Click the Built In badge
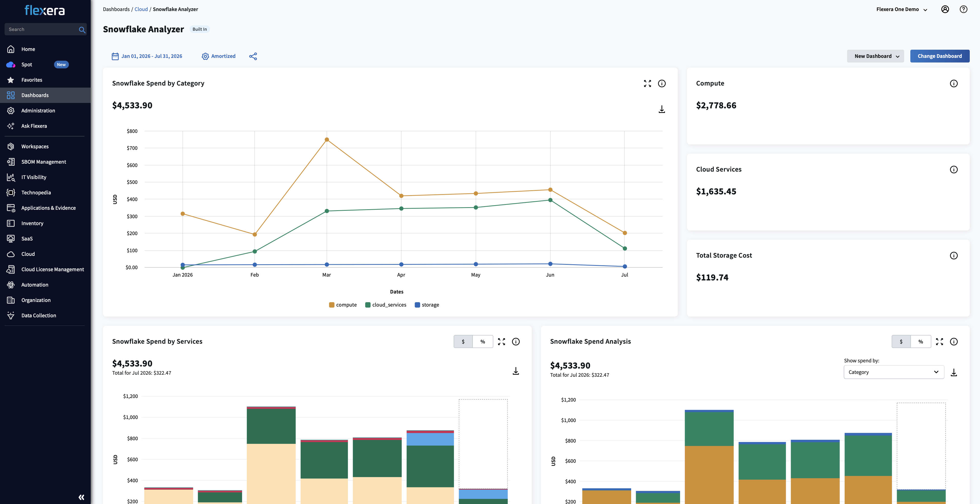 (x=200, y=29)
